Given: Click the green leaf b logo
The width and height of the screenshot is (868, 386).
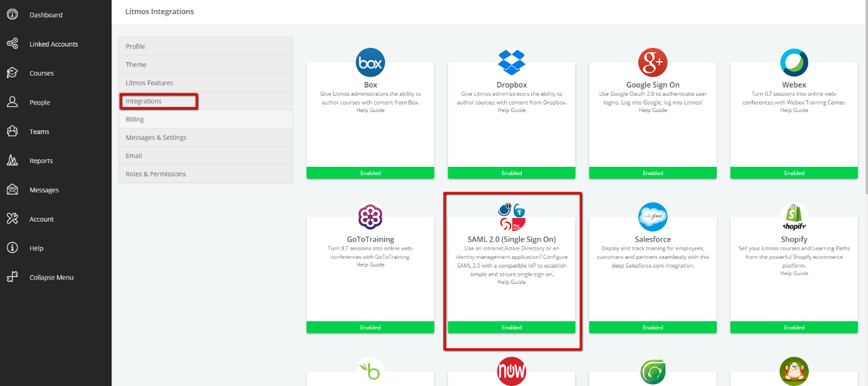Looking at the screenshot, I should pos(370,372).
